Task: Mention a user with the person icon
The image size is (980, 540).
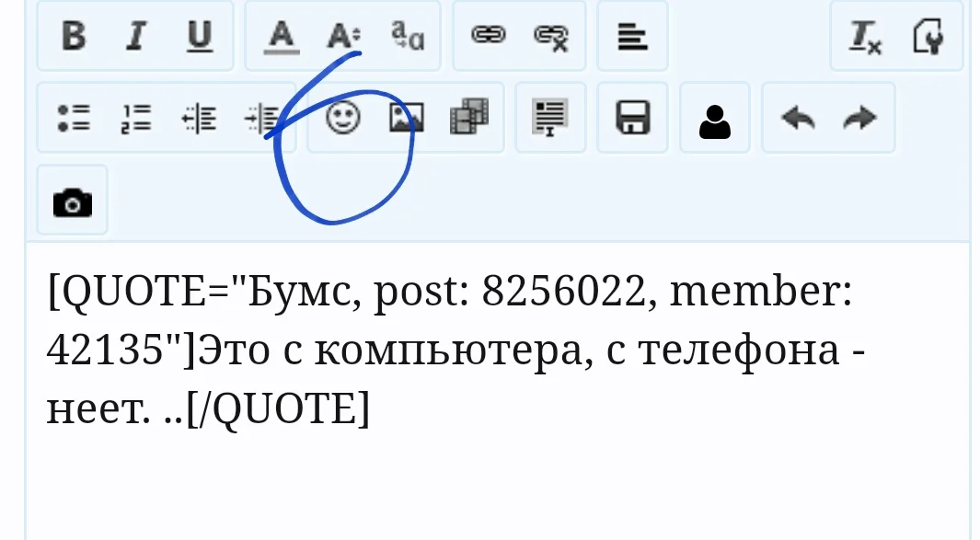Action: tap(715, 118)
